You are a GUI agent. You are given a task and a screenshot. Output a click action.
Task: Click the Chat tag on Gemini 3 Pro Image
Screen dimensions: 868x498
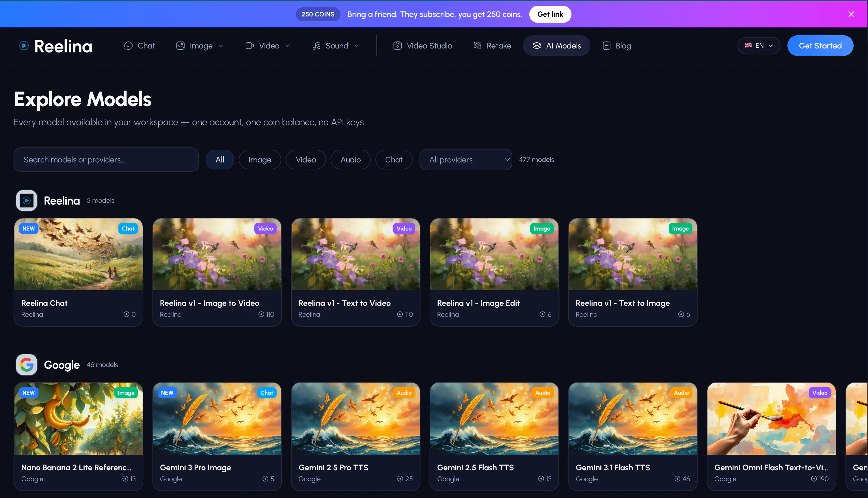[x=267, y=393]
